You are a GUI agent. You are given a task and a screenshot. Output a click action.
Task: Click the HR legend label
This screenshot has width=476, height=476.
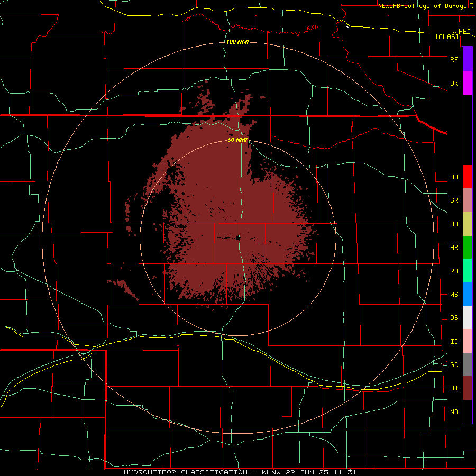(x=454, y=248)
